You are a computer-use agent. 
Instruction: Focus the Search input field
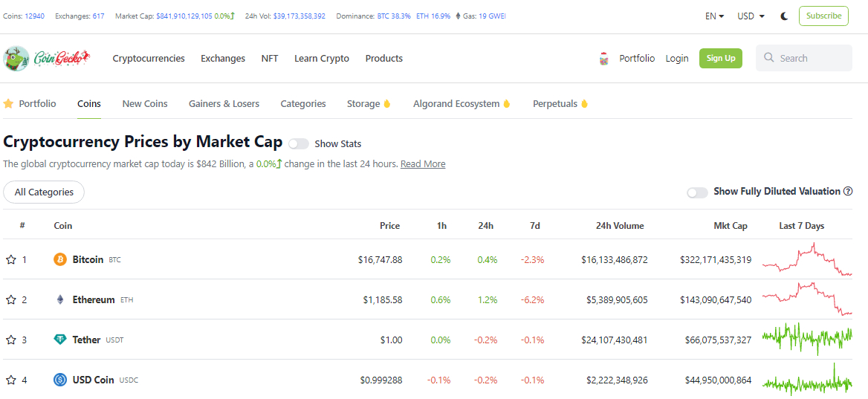804,58
